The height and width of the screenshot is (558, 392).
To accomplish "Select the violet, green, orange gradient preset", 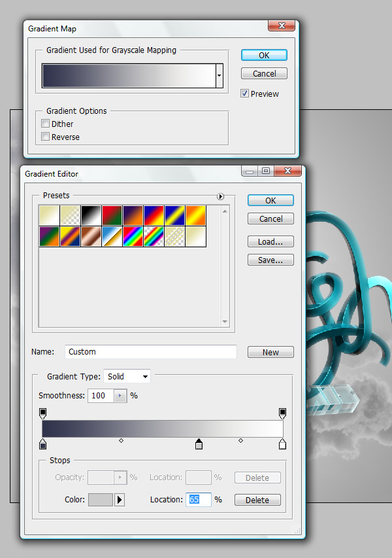I will pyautogui.click(x=50, y=237).
